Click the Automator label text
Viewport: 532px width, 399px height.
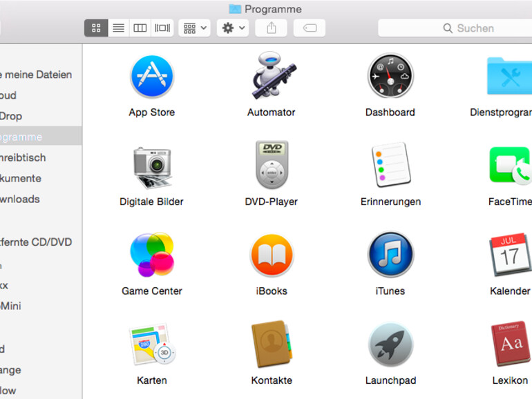pyautogui.click(x=271, y=113)
